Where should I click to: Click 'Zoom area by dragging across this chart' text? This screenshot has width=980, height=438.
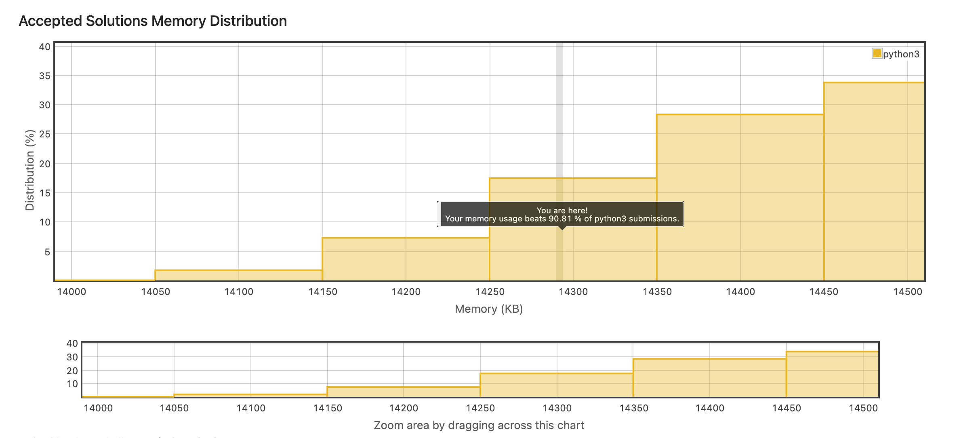(479, 425)
